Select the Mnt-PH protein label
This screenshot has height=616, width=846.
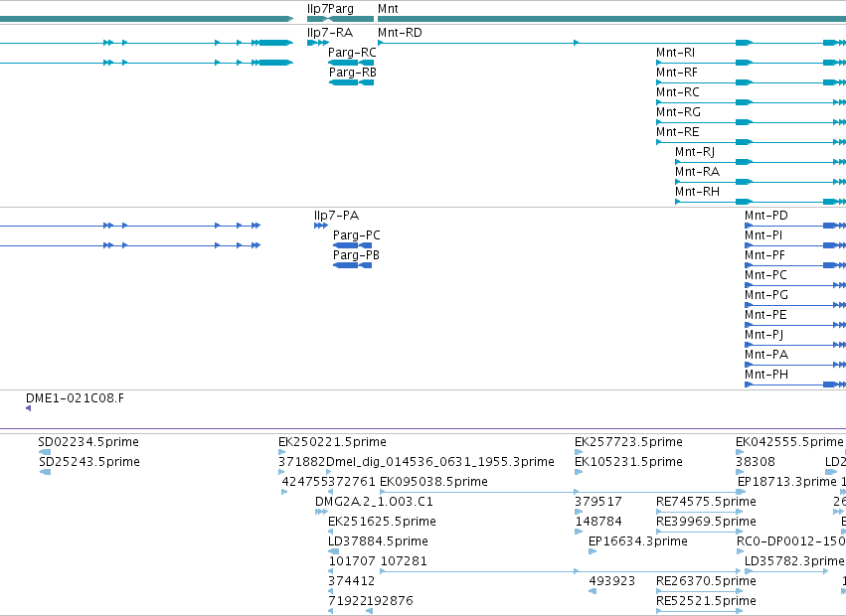(766, 376)
